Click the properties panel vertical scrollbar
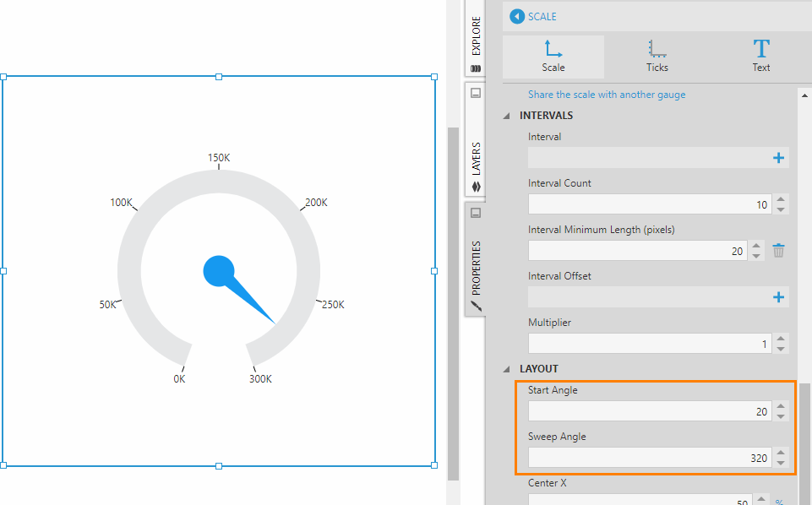Image resolution: width=812 pixels, height=505 pixels. coord(804,422)
